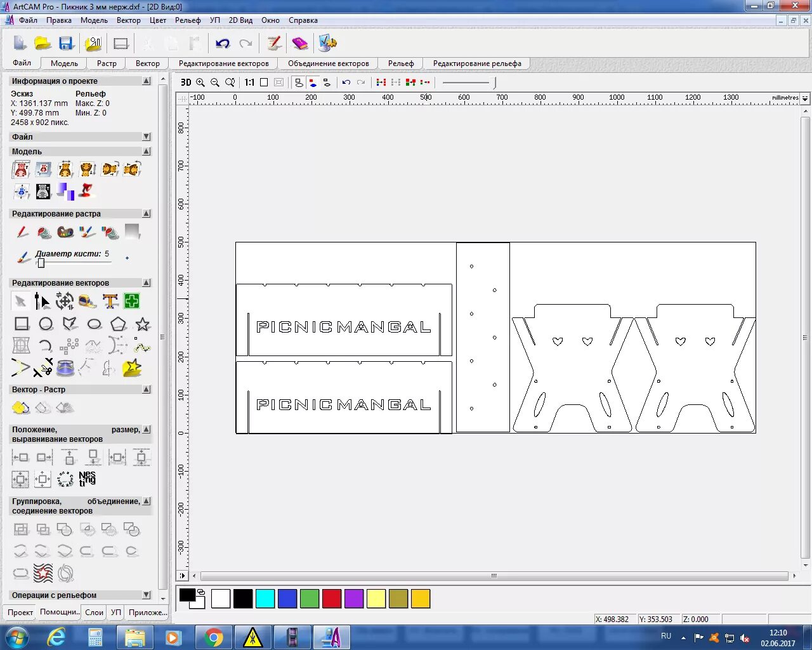Click the contrast slider in view toolbar
812x650 pixels.
(x=469, y=83)
